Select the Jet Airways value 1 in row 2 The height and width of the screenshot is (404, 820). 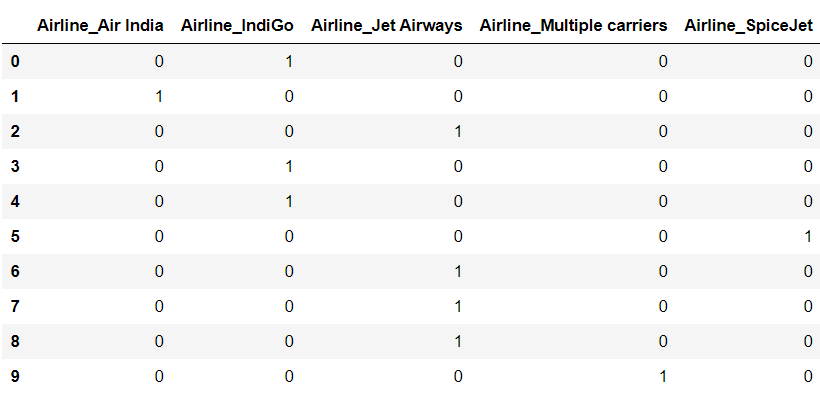coord(458,132)
